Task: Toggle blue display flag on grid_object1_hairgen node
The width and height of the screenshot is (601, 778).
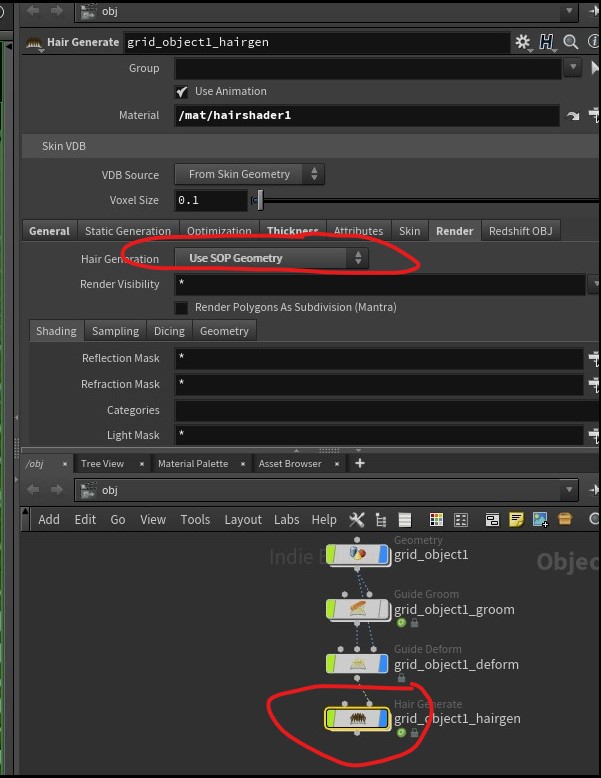Action: tap(383, 718)
